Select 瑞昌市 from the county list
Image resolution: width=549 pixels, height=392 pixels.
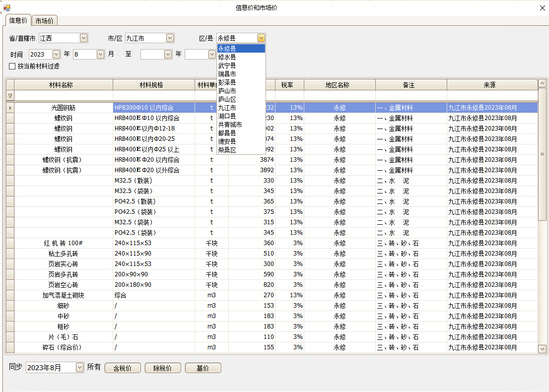pos(241,74)
